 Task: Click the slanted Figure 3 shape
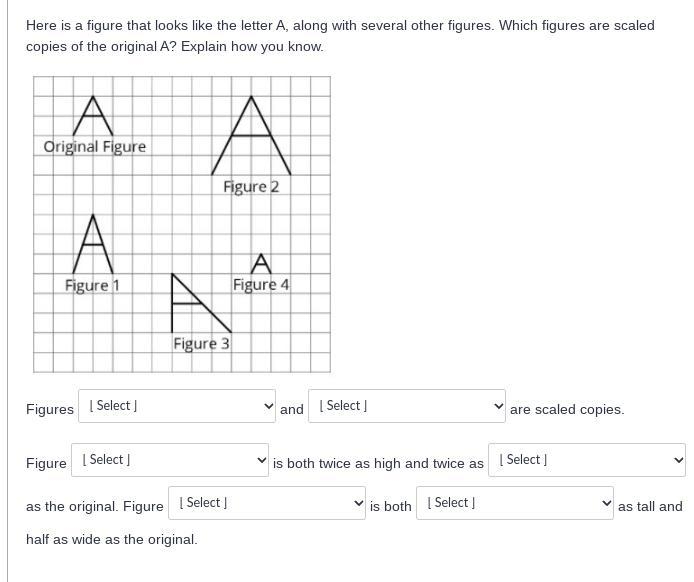pyautogui.click(x=201, y=303)
